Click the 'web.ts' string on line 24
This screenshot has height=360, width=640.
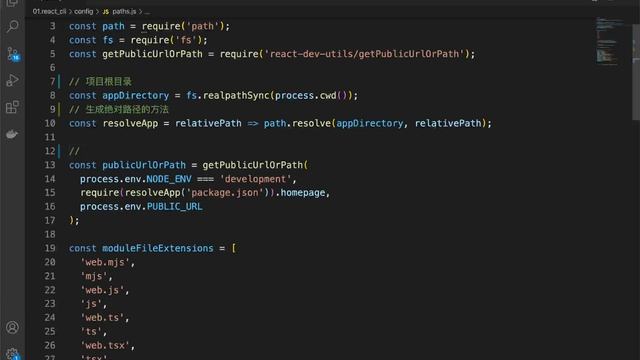(102, 318)
